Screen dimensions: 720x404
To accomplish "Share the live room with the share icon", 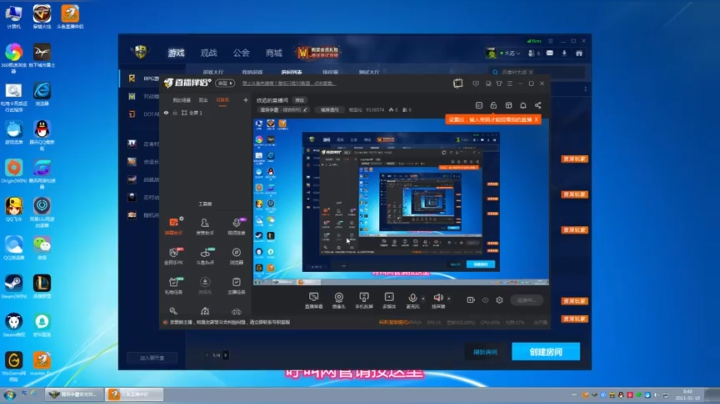I will click(538, 105).
